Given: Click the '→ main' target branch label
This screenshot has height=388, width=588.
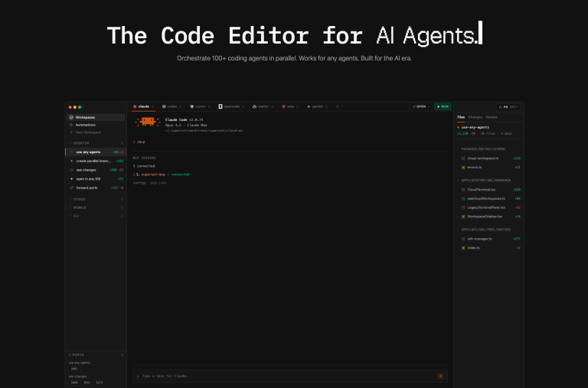Looking at the screenshot, I should (x=506, y=133).
